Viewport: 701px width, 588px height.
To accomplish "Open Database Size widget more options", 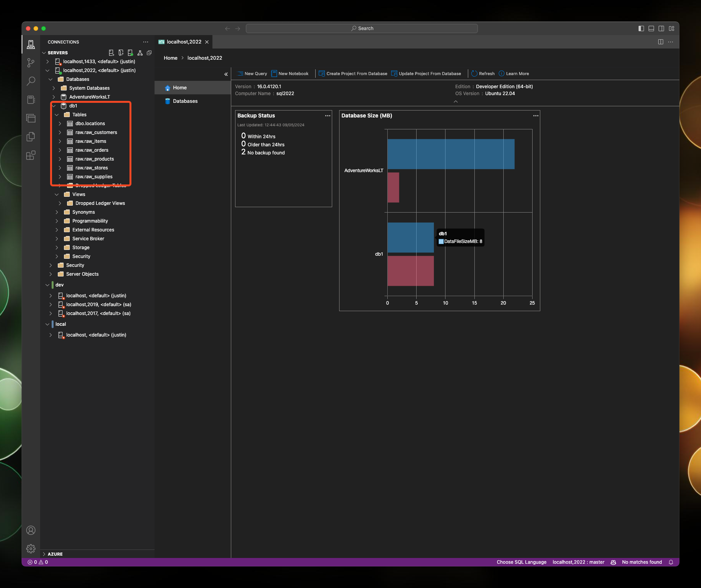I will [536, 116].
